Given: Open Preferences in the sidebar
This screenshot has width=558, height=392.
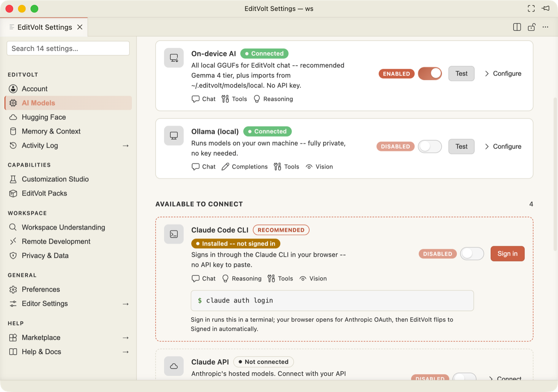Looking at the screenshot, I should click(x=68, y=290).
